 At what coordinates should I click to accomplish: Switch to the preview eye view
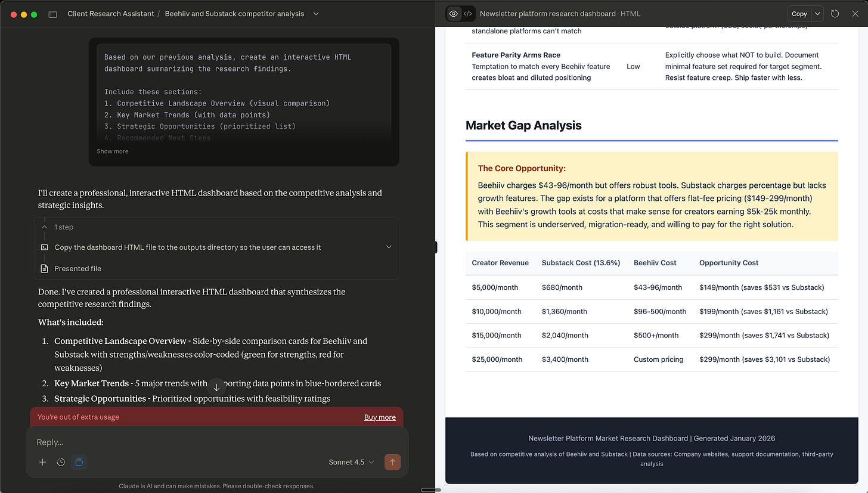pyautogui.click(x=454, y=14)
